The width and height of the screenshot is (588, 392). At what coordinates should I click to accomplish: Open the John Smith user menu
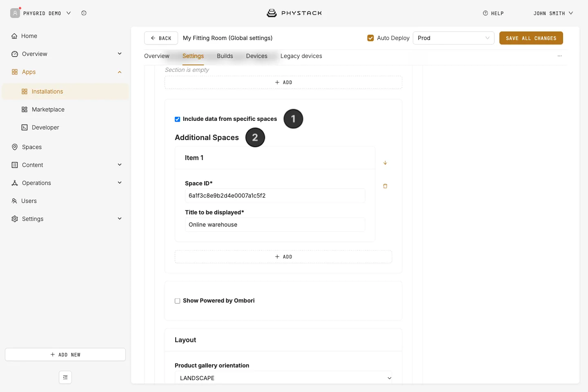(x=553, y=13)
